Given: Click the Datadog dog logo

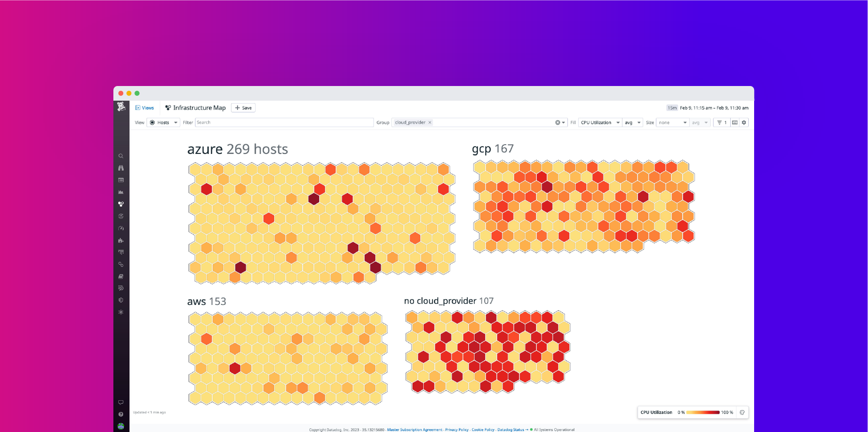Looking at the screenshot, I should point(121,107).
